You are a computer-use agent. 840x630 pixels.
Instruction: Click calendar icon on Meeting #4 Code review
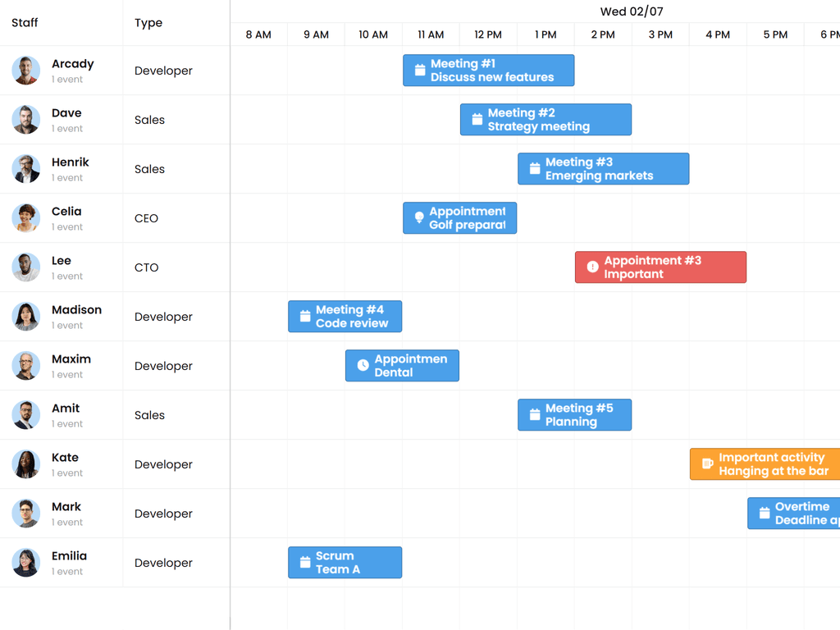click(305, 317)
